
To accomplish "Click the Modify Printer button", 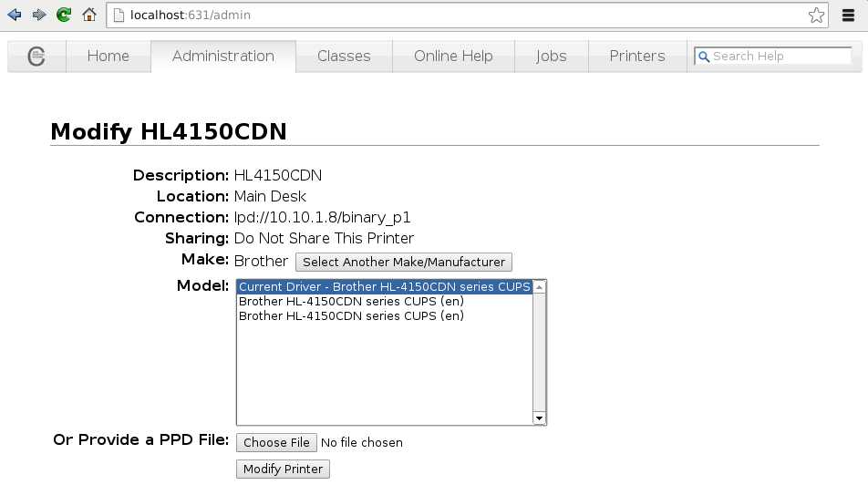I will click(283, 469).
